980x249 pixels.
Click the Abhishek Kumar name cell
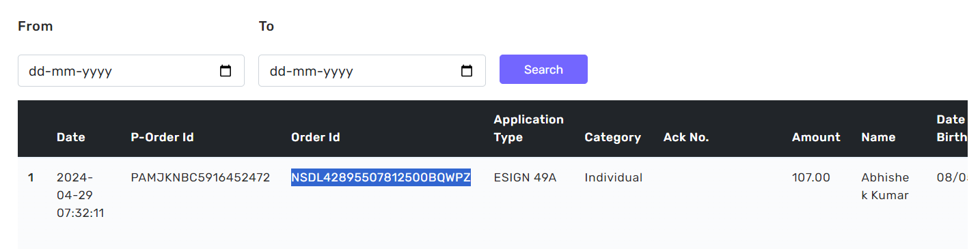click(x=885, y=186)
